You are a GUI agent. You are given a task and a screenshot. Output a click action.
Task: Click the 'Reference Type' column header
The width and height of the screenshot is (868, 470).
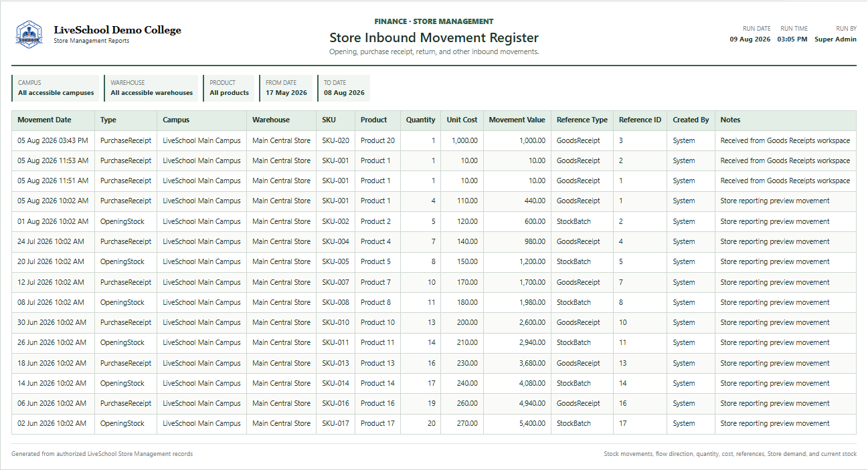582,120
